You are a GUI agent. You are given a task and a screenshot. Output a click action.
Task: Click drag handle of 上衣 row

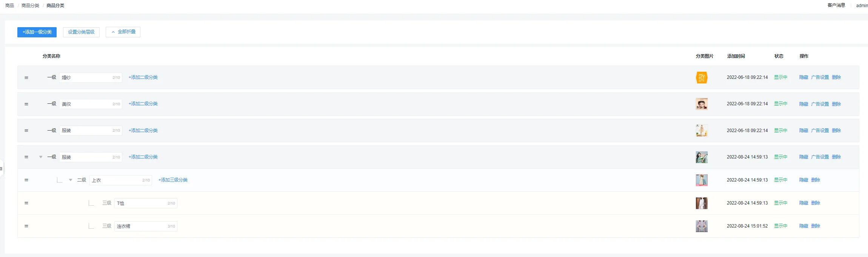pyautogui.click(x=26, y=180)
